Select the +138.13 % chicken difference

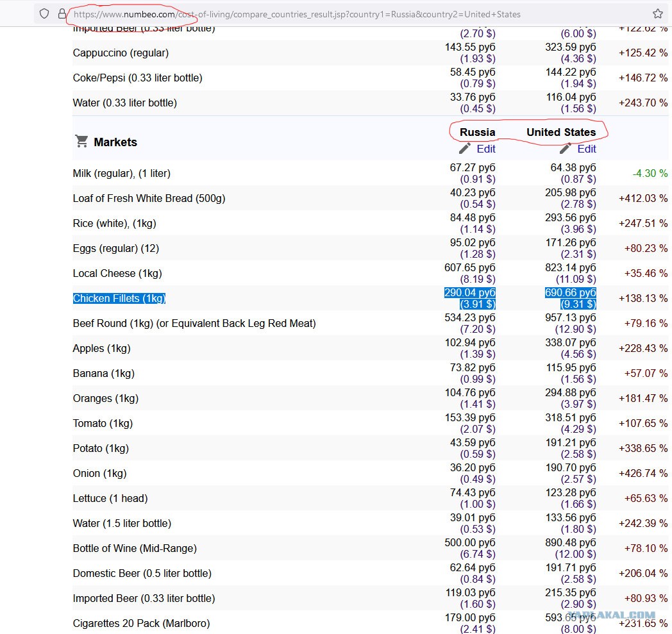pos(643,298)
